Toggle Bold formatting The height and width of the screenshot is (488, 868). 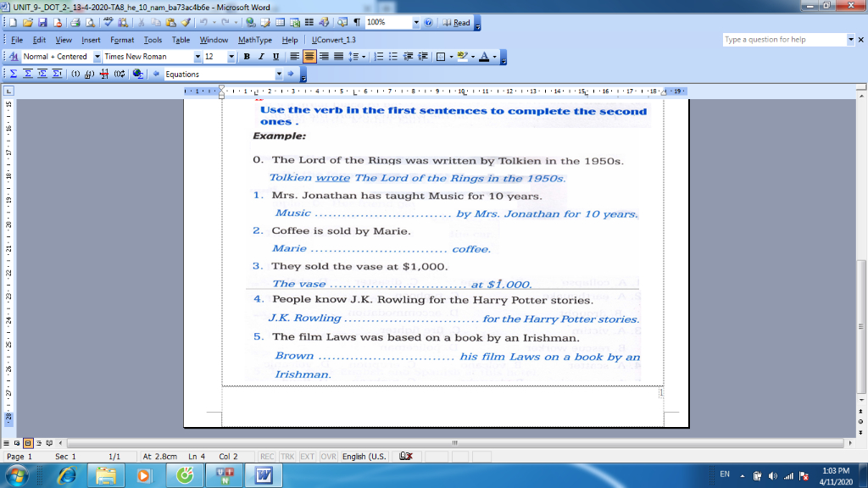click(x=247, y=57)
